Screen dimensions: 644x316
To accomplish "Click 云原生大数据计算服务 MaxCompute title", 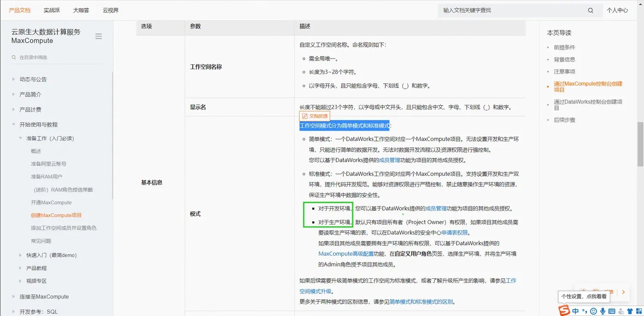I will click(46, 36).
